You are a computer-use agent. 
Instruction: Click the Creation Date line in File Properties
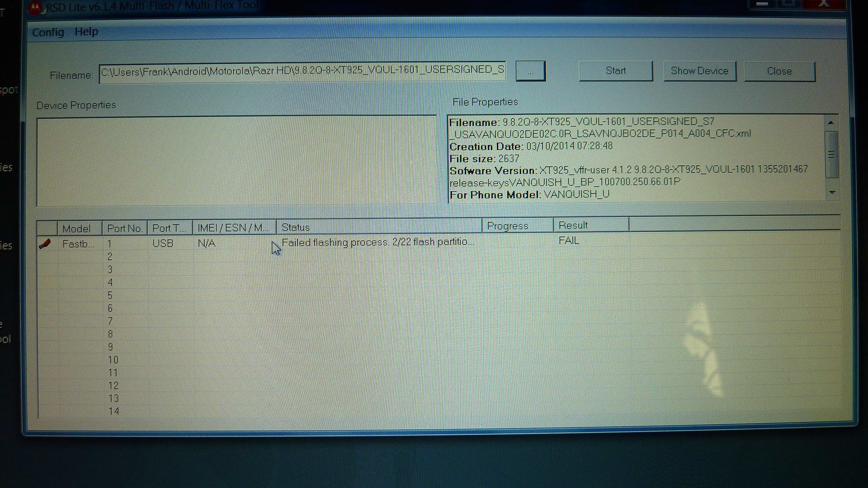pos(531,146)
